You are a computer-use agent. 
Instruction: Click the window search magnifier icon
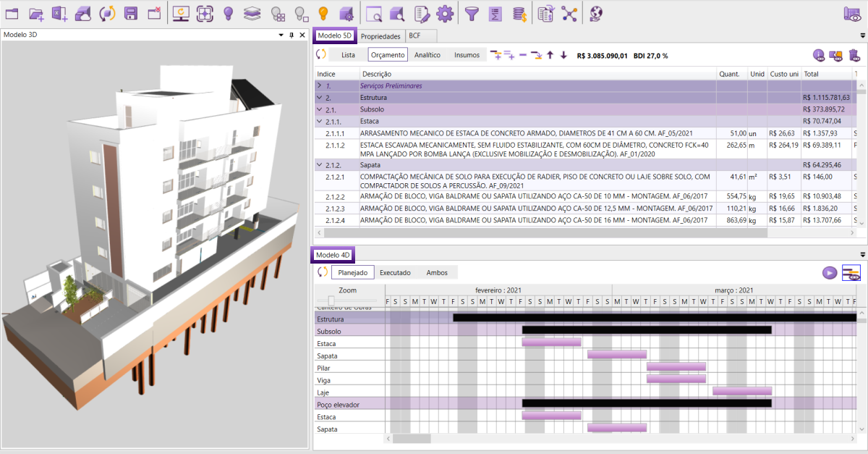click(x=374, y=12)
